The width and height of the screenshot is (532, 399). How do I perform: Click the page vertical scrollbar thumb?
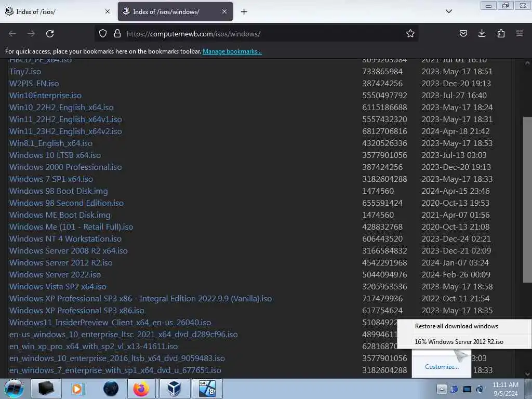click(x=527, y=199)
